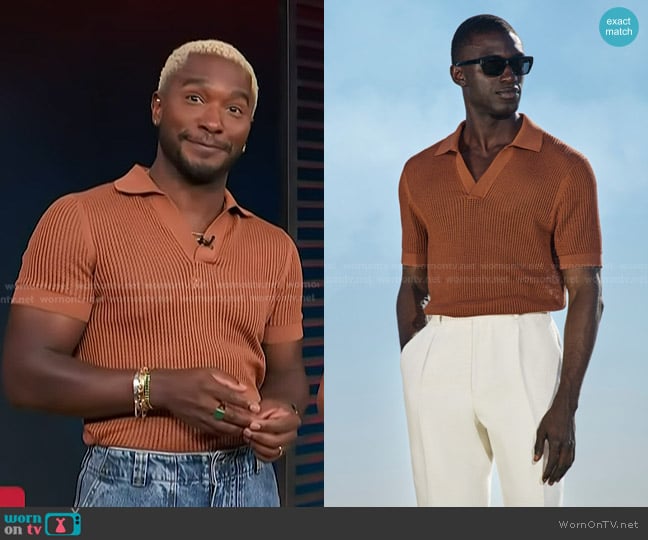Click the model's black sunglasses

tap(495, 65)
